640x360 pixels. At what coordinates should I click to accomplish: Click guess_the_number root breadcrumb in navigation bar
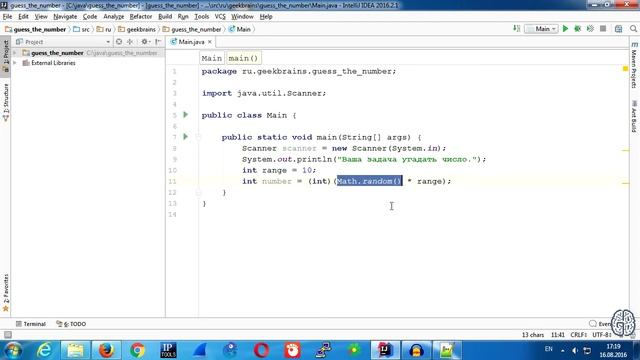[x=35, y=29]
